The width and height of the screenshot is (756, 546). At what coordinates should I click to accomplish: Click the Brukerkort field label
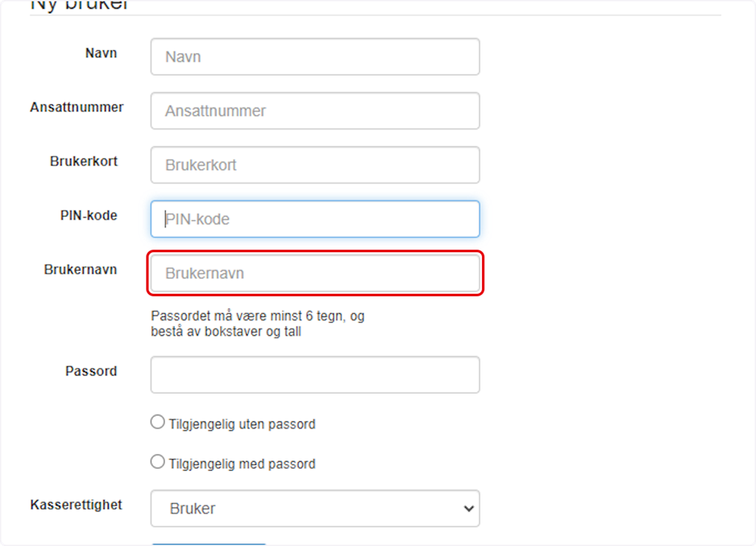click(x=83, y=161)
